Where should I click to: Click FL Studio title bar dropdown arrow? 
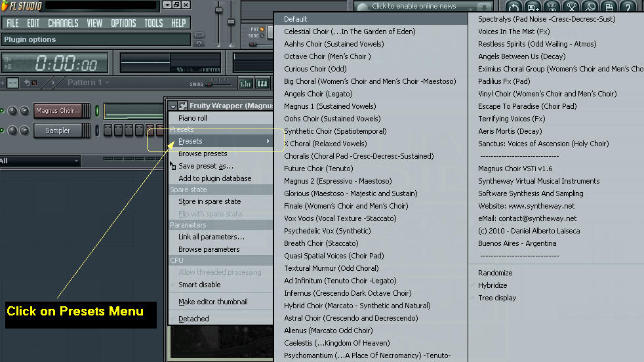coord(167,5)
